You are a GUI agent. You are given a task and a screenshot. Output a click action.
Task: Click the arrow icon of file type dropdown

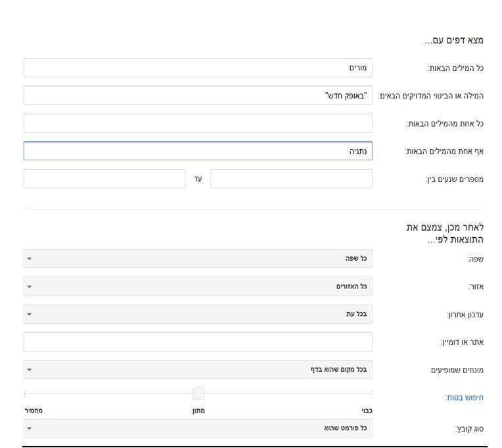coord(30,428)
